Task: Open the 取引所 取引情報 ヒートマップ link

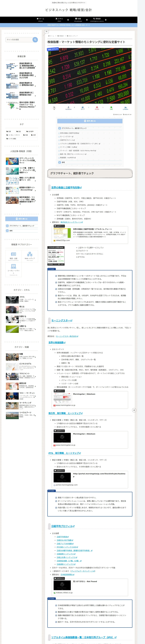Action: [x=65, y=413]
